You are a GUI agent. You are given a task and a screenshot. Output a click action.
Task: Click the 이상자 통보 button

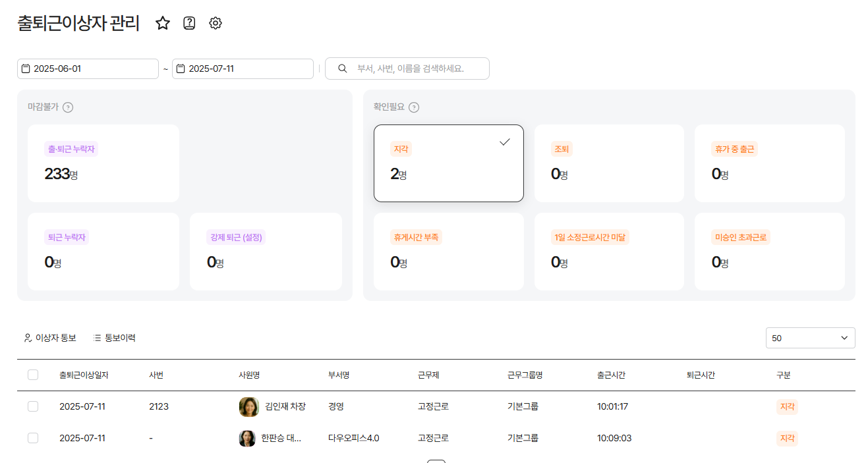pos(50,338)
